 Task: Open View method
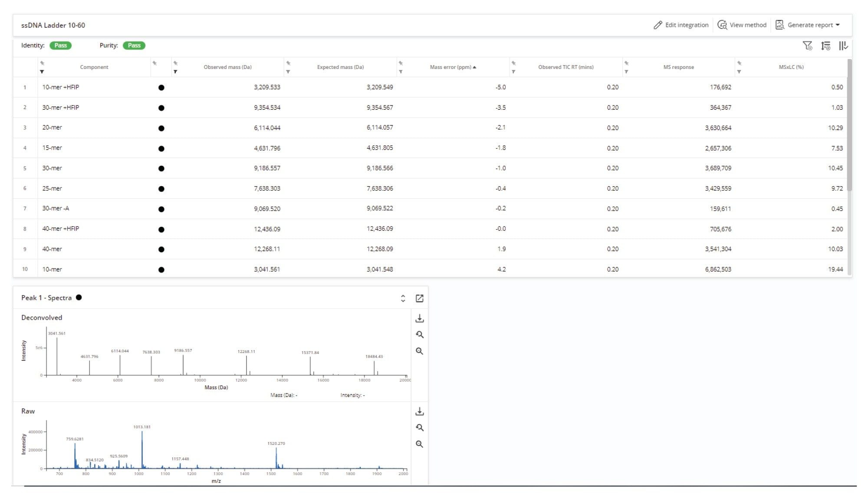[x=742, y=25]
